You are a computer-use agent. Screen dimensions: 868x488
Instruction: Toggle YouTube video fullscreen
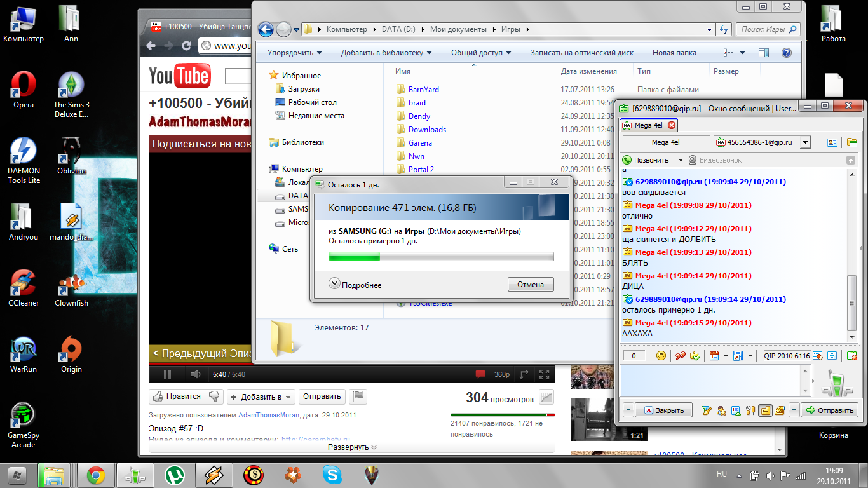545,374
